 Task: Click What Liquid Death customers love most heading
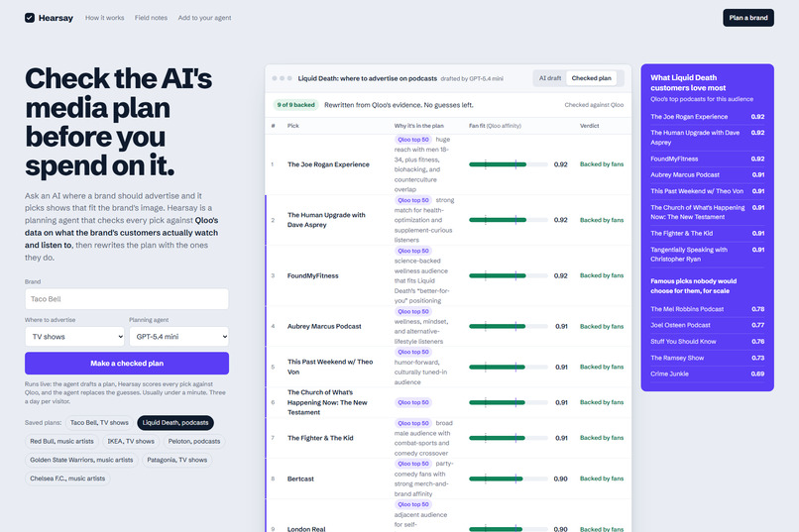point(688,82)
